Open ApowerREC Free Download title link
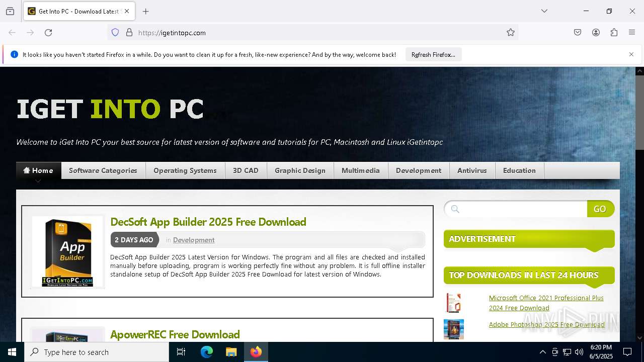644x362 pixels. 175,334
